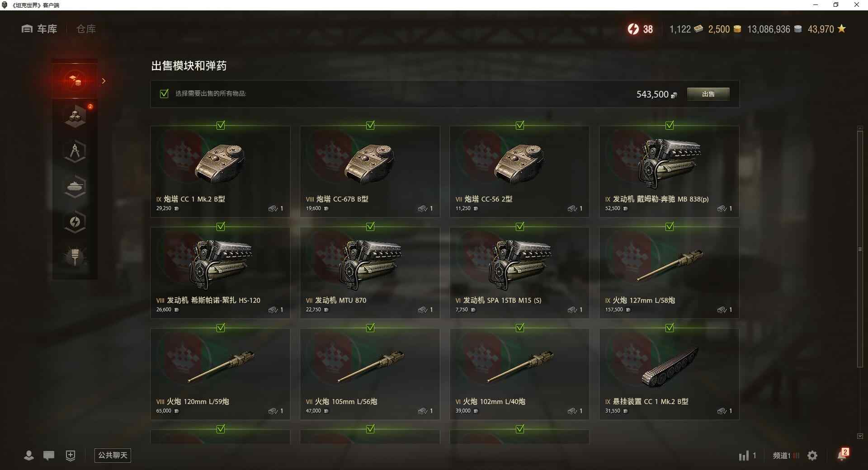The width and height of the screenshot is (868, 470).
Task: Open the settings gear icon
Action: (x=812, y=456)
